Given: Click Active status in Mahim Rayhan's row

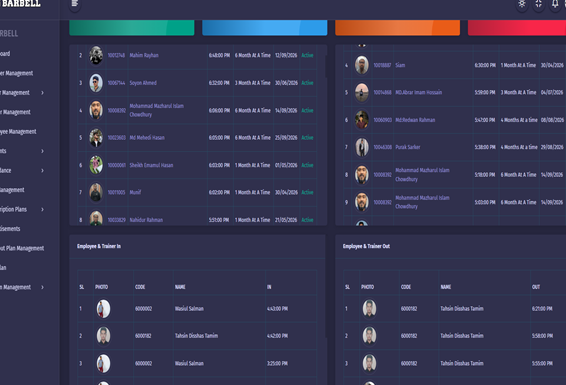Looking at the screenshot, I should point(307,55).
